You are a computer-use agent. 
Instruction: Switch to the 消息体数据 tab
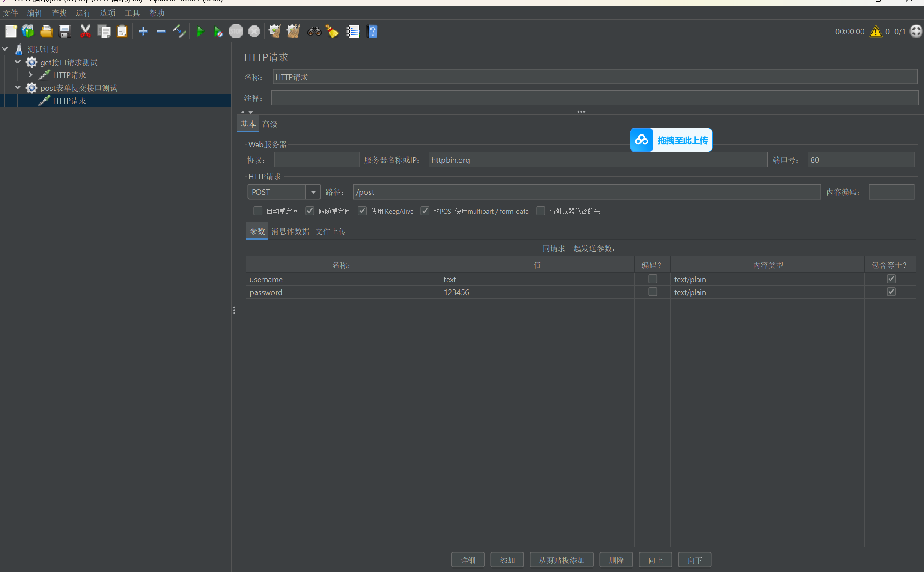290,231
